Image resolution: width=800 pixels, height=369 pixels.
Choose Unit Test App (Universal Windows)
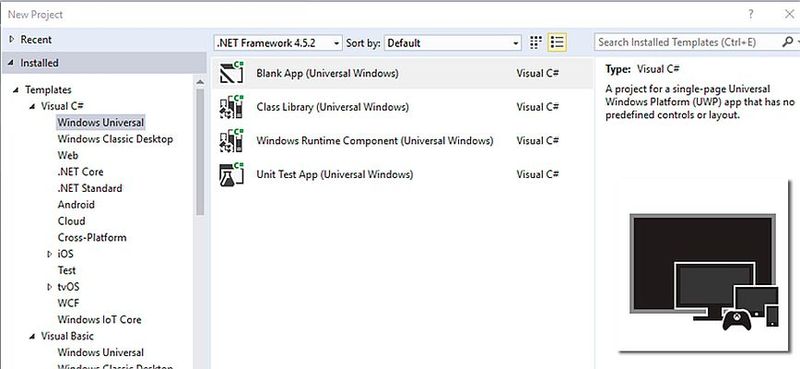pyautogui.click(x=403, y=174)
